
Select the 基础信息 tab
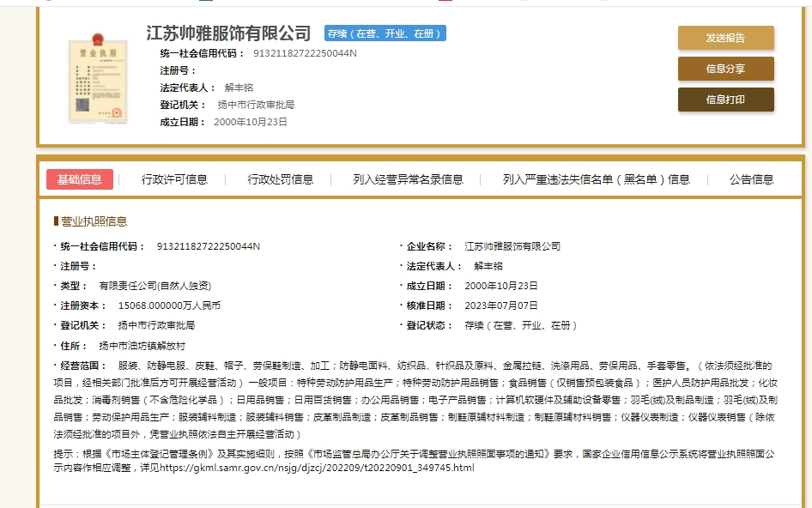point(80,179)
